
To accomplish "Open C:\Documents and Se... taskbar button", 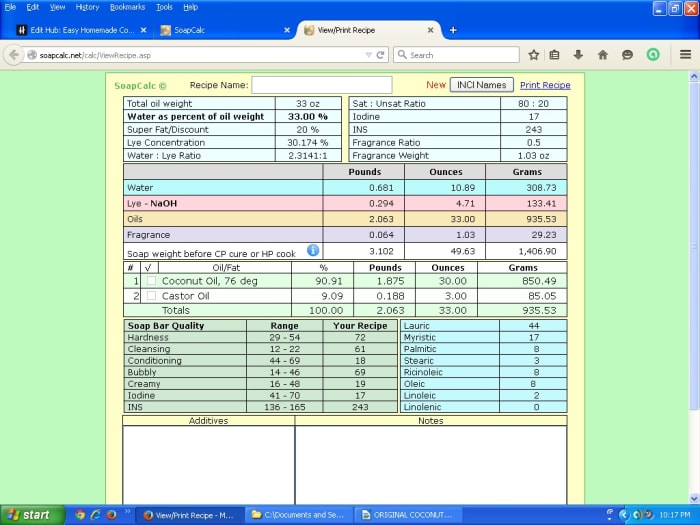I will (299, 515).
